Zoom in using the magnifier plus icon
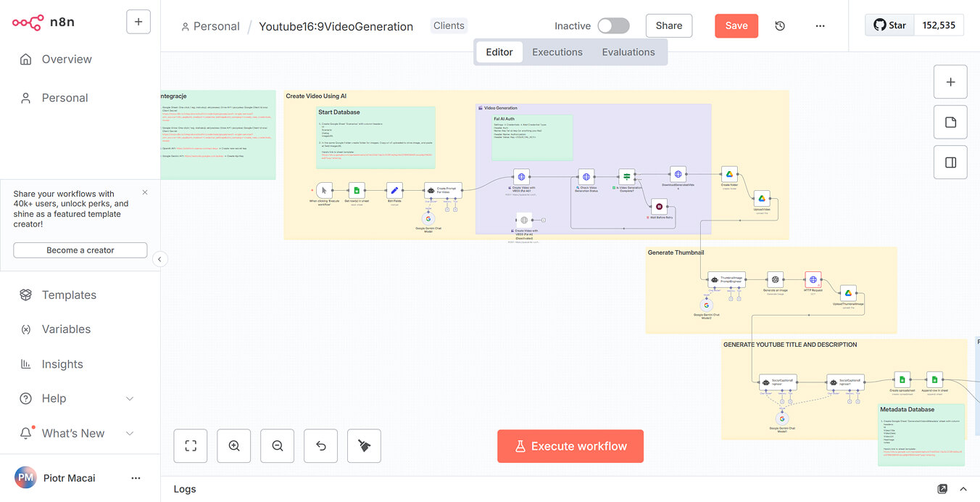 click(233, 445)
